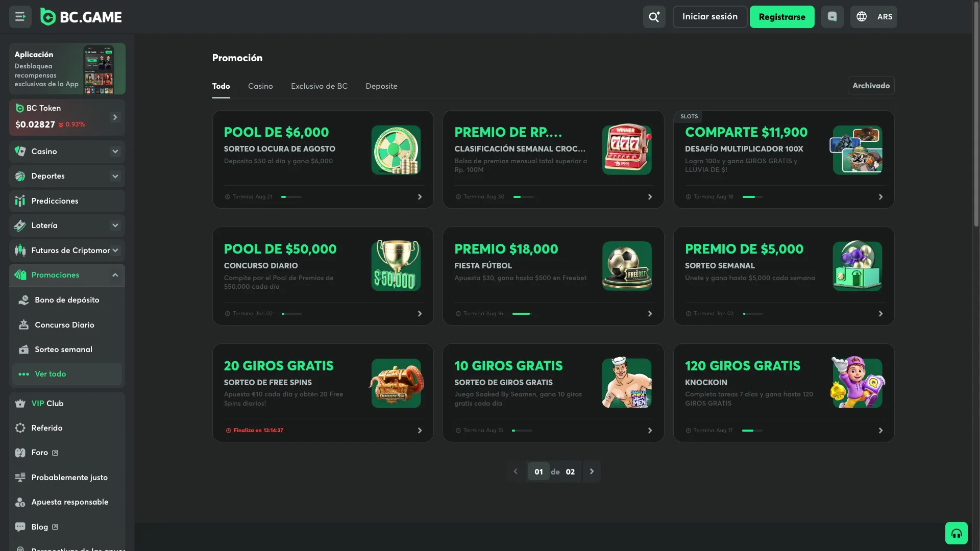The width and height of the screenshot is (980, 551).
Task: Click the PREMIO $18,000 progress bar
Action: point(522,314)
